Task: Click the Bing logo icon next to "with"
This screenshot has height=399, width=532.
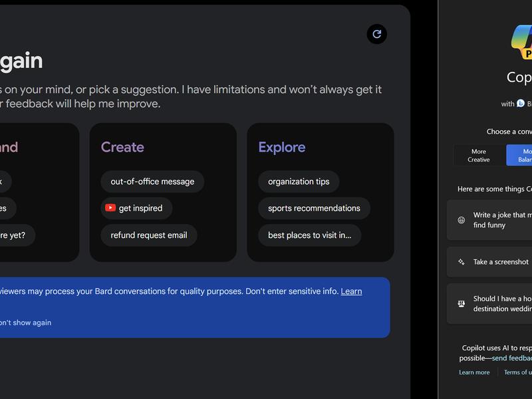Action: (x=521, y=104)
